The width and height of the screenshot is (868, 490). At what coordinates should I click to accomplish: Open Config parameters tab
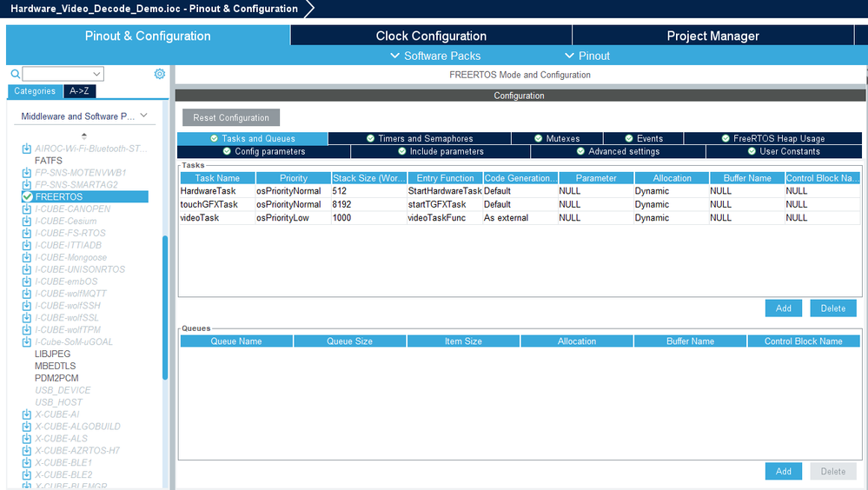264,151
